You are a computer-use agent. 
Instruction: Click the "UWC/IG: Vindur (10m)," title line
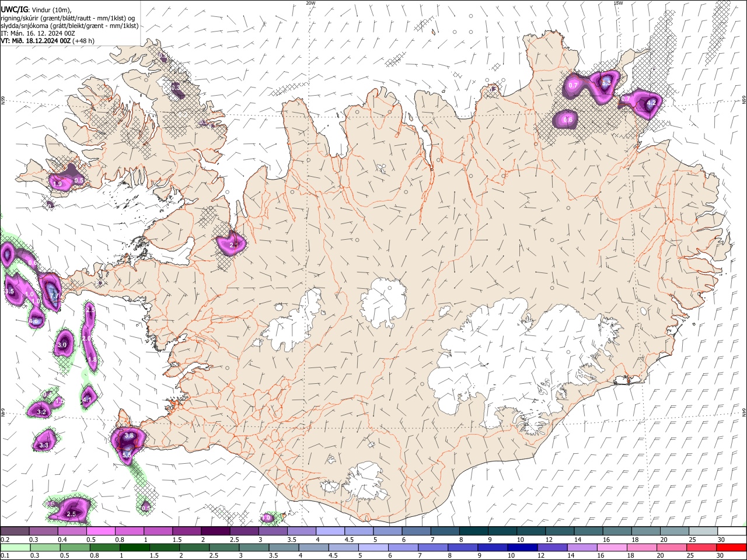coord(36,10)
